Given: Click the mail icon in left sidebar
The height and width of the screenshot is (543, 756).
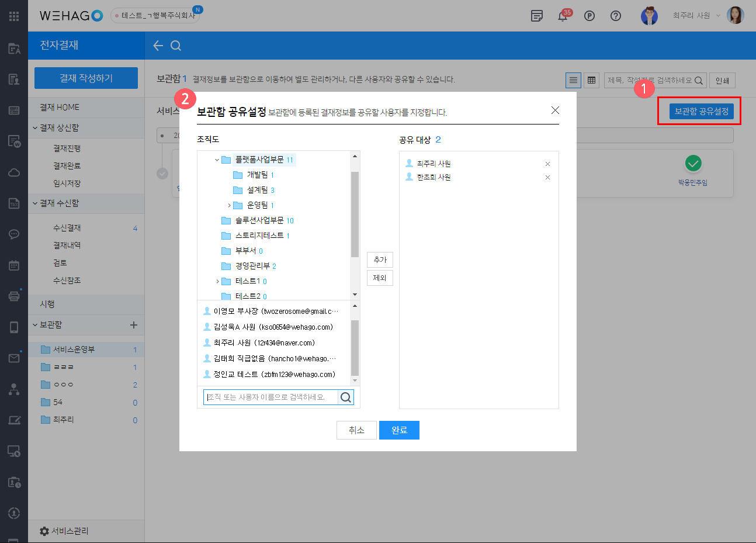Looking at the screenshot, I should pyautogui.click(x=14, y=358).
